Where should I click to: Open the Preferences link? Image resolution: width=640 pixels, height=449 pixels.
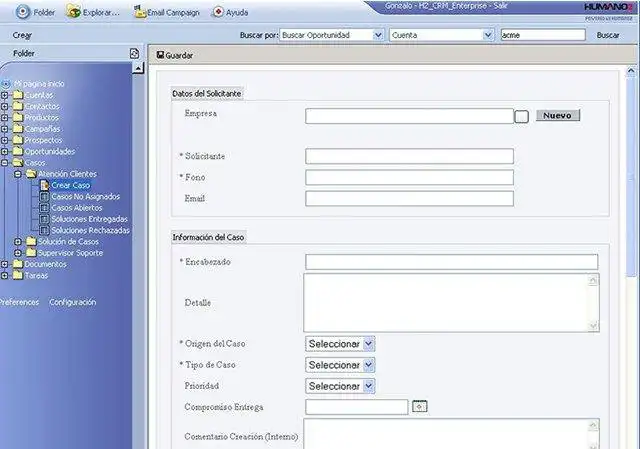(19, 302)
